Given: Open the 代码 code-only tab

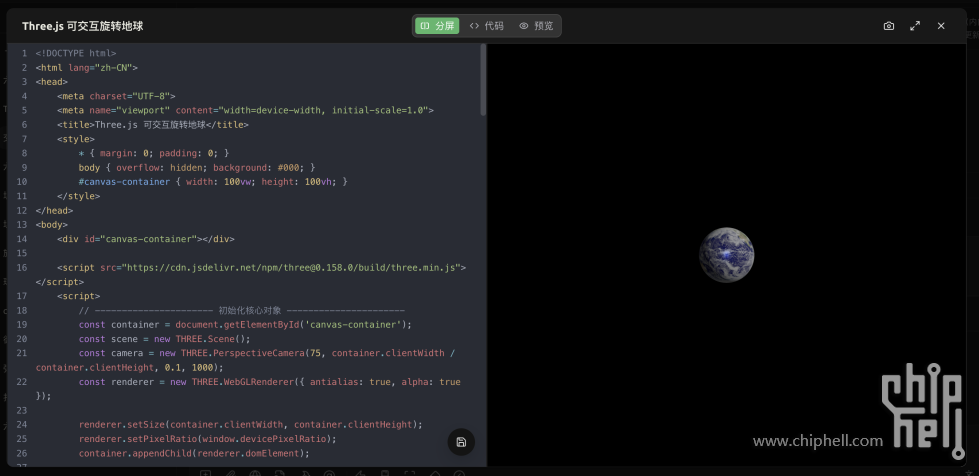Looking at the screenshot, I should (487, 26).
